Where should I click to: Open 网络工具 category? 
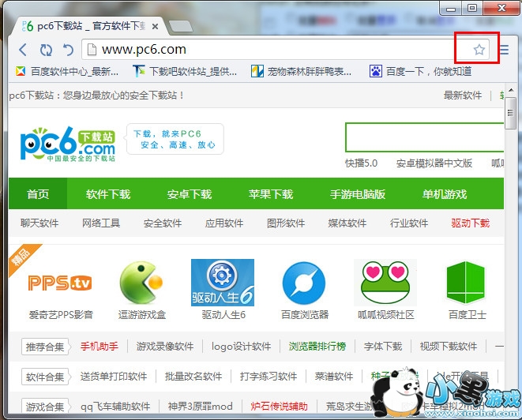pyautogui.click(x=101, y=223)
